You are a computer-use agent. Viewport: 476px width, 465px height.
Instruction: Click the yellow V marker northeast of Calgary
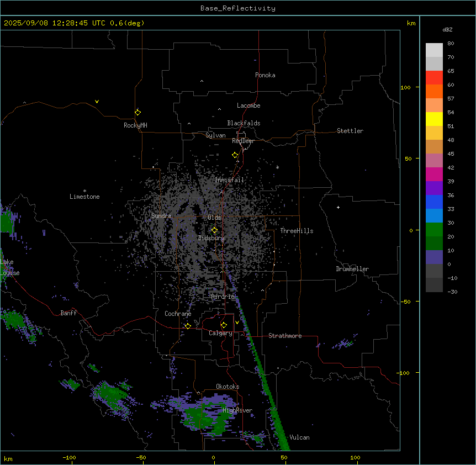[237, 323]
